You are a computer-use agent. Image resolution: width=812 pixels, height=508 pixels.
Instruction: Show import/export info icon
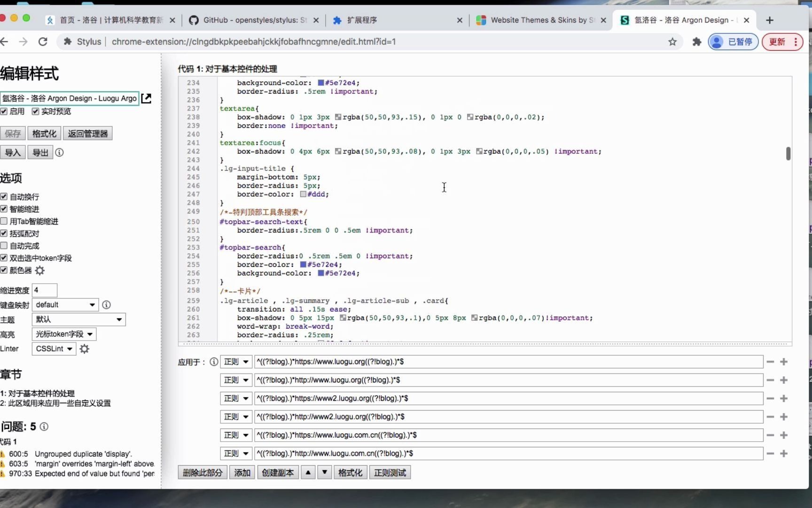[x=59, y=152]
